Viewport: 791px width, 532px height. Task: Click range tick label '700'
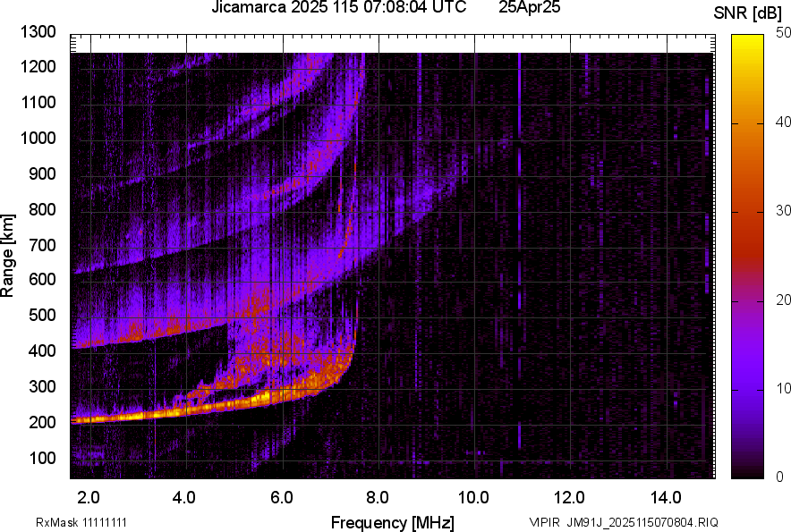pyautogui.click(x=42, y=245)
